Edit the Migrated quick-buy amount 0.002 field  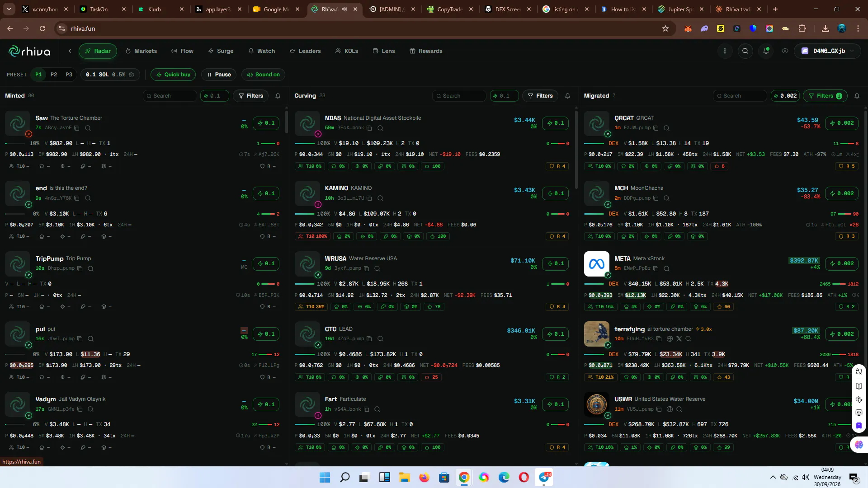coord(785,96)
